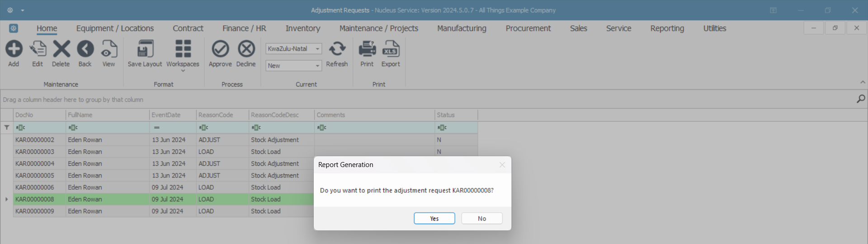868x244 pixels.
Task: Open the Inventory ribbon tab
Action: 302,29
